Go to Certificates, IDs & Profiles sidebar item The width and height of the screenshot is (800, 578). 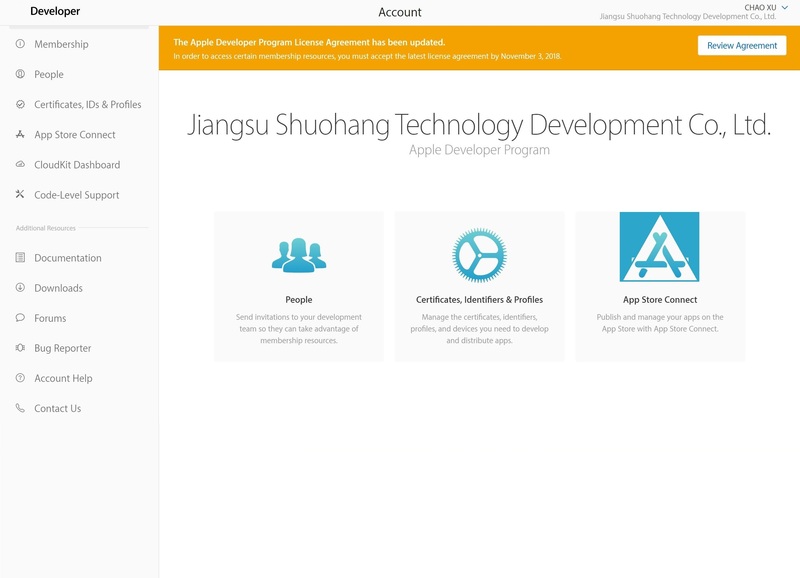[x=88, y=105]
